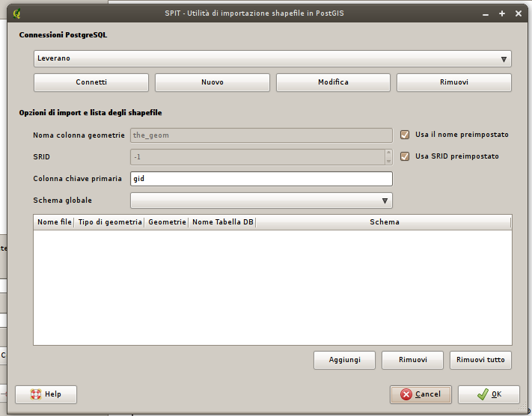
Task: Open Help with the lifebuoy button
Action: [46, 394]
